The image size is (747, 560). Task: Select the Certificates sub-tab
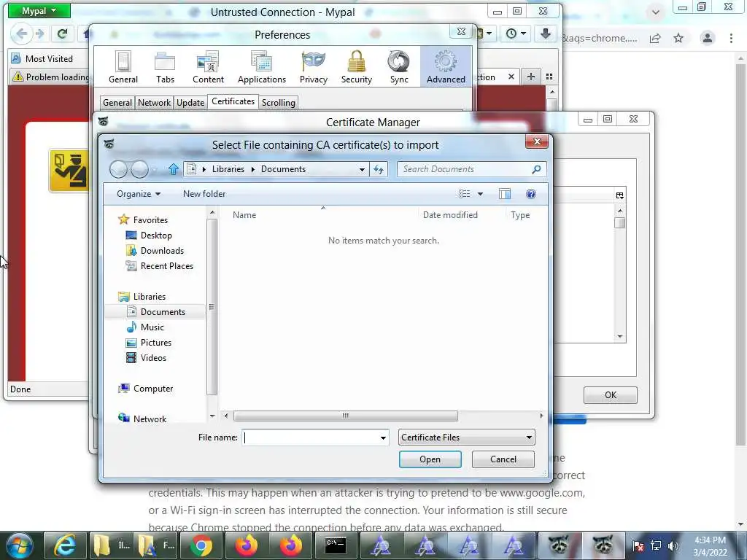point(233,101)
